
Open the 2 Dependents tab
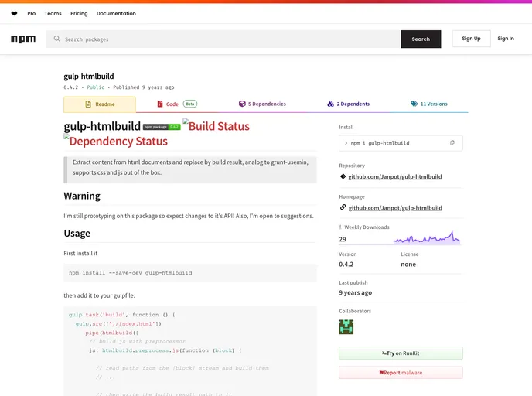click(x=349, y=104)
